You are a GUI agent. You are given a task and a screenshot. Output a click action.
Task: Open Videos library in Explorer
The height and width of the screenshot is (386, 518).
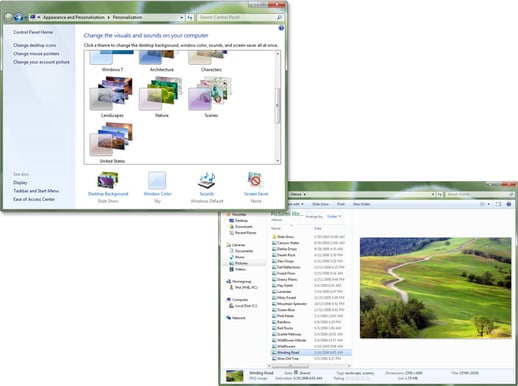point(238,269)
